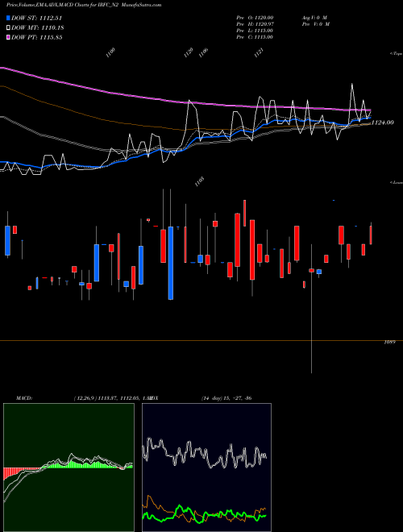Click the Pre H: 1120.97 value
Viewport: 403px width, 532px height.
tap(255, 24)
